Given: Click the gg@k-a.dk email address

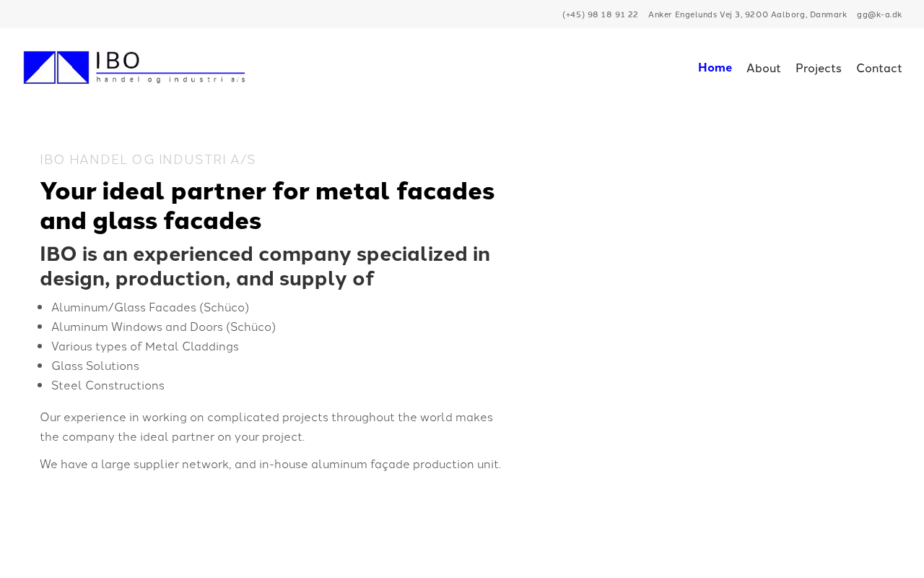Looking at the screenshot, I should pos(879,14).
